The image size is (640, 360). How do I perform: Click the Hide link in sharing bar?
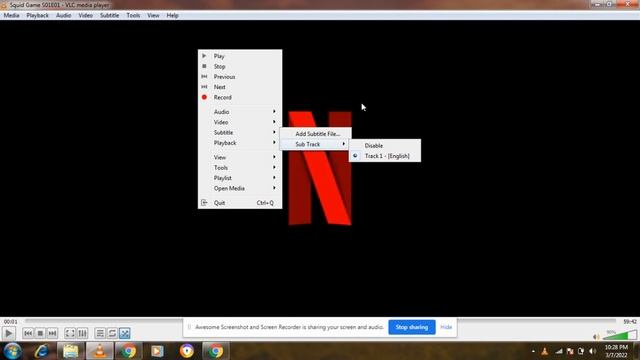pyautogui.click(x=446, y=327)
